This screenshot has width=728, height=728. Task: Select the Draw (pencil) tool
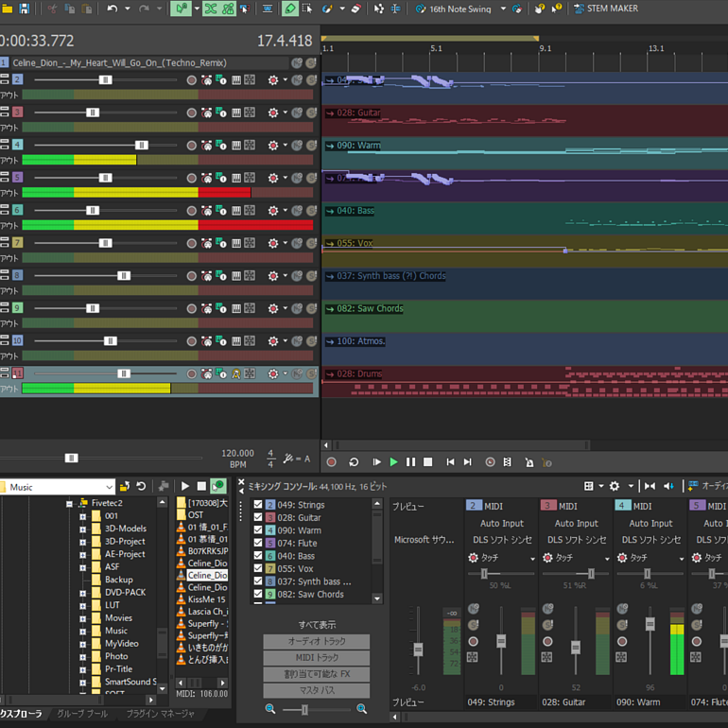point(289,9)
